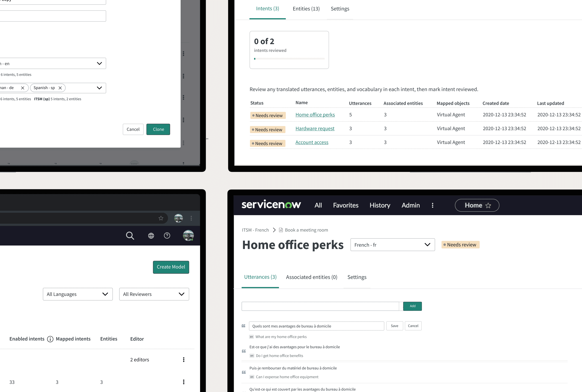582x392 pixels.
Task: Click the intents reviewed progress bar
Action: pyautogui.click(x=289, y=59)
